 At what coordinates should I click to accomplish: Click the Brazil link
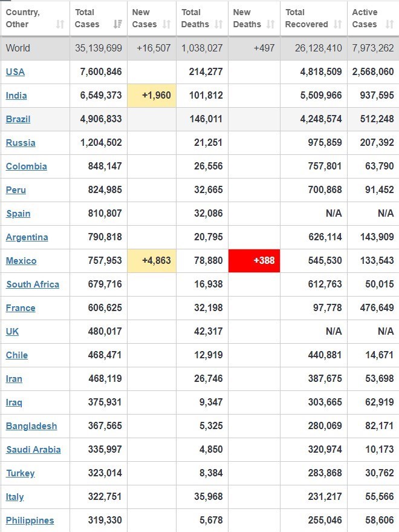18,119
